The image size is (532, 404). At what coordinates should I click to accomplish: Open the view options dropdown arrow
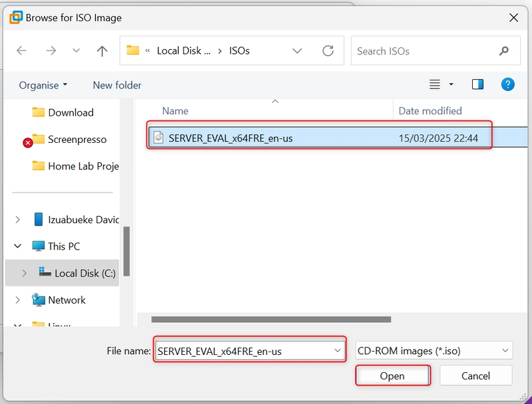pos(452,84)
